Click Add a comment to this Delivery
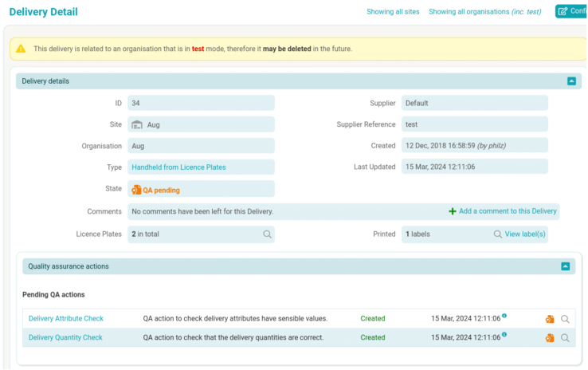 click(x=508, y=211)
